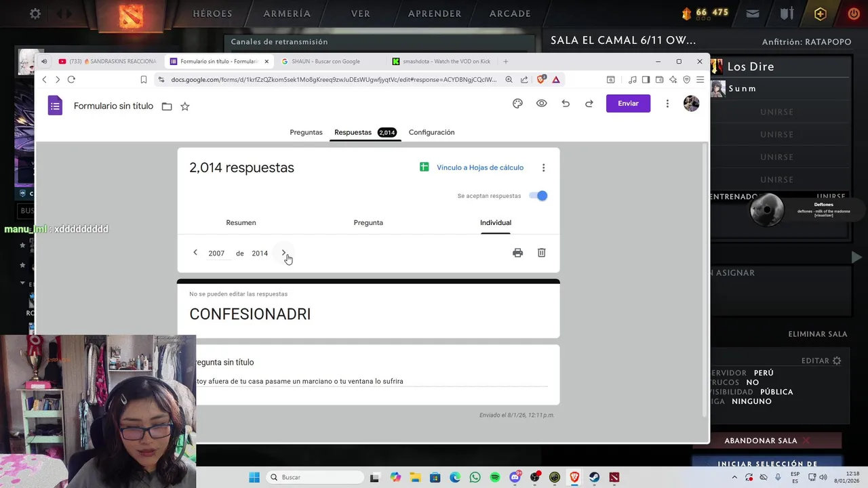Open ARMERÍA menu in Dota window
Screen dimensions: 868x488
pos(287,14)
